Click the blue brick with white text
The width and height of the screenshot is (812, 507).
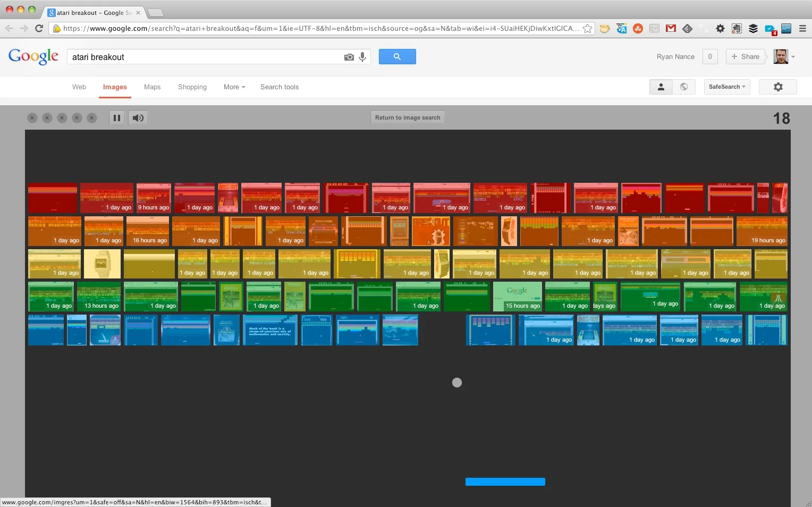(x=270, y=330)
